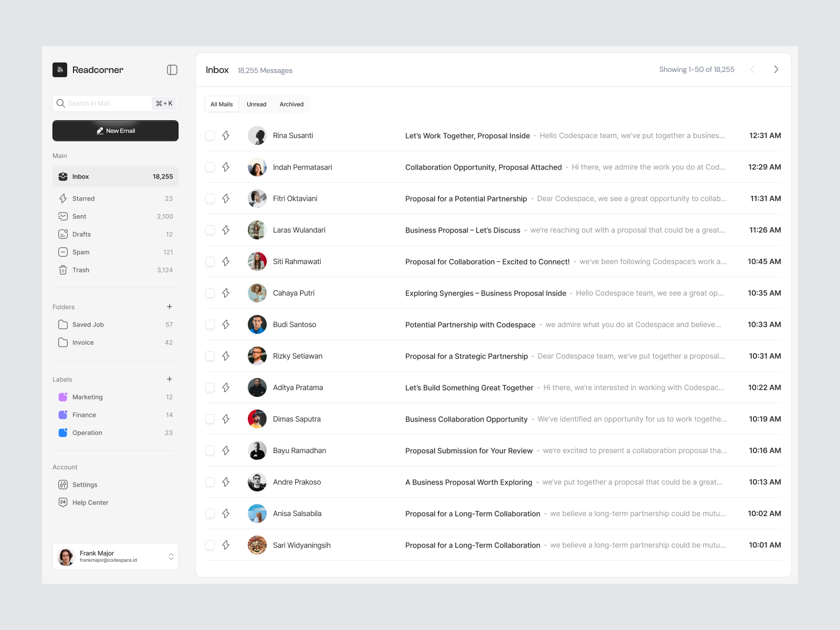Open Help Center from the sidebar
The image size is (840, 630).
(90, 502)
